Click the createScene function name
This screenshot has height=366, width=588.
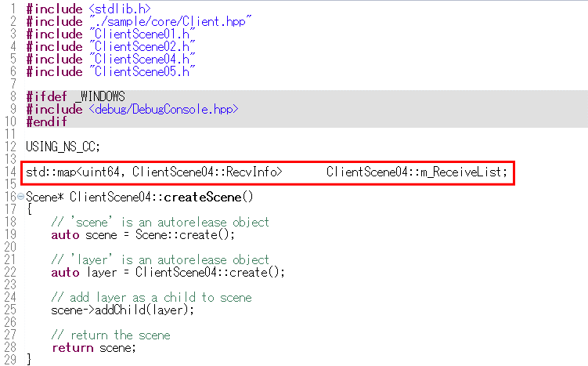pyautogui.click(x=203, y=197)
